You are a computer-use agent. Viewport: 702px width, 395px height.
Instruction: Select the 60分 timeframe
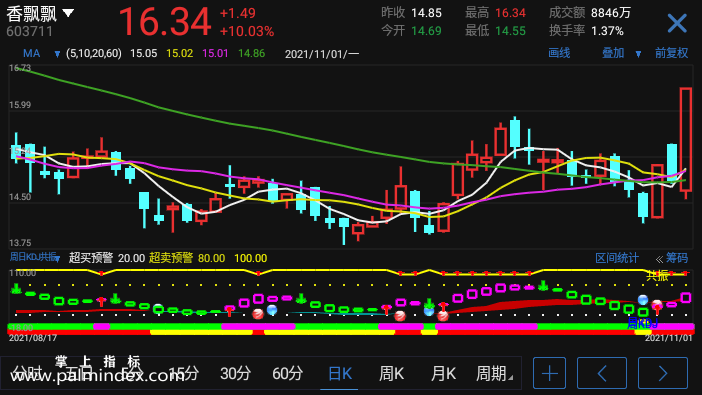(x=287, y=374)
